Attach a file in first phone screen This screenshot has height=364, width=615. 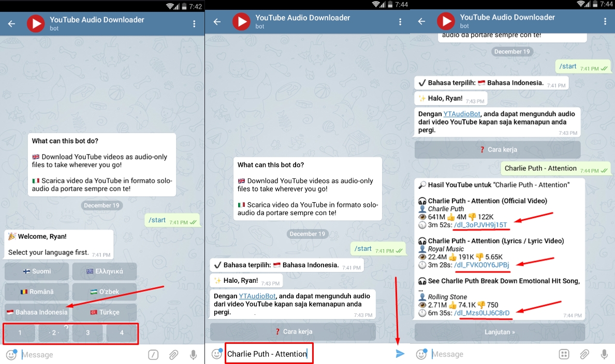click(173, 355)
